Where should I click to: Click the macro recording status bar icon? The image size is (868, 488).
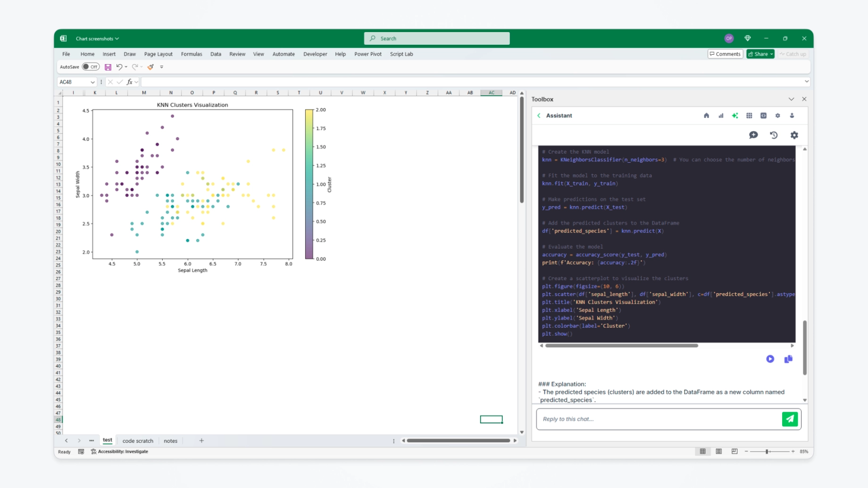click(x=81, y=452)
